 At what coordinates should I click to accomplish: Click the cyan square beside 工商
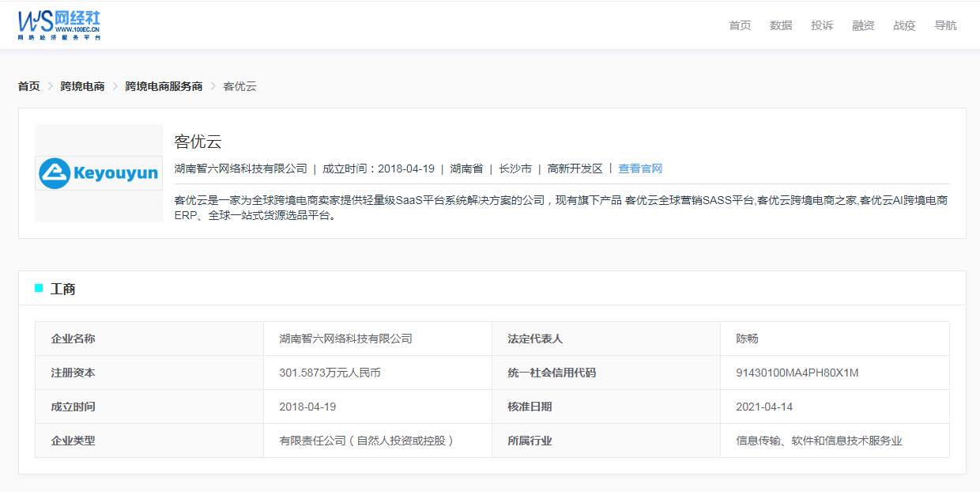pos(39,289)
